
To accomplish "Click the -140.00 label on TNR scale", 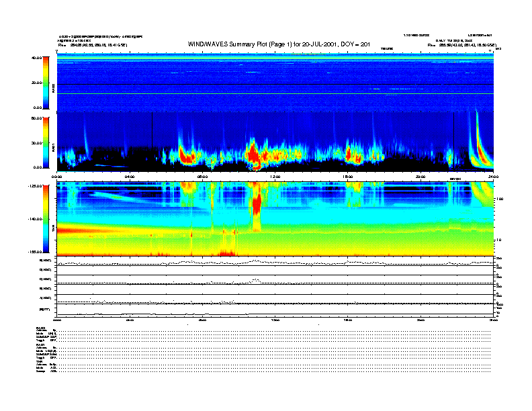I will point(35,219).
